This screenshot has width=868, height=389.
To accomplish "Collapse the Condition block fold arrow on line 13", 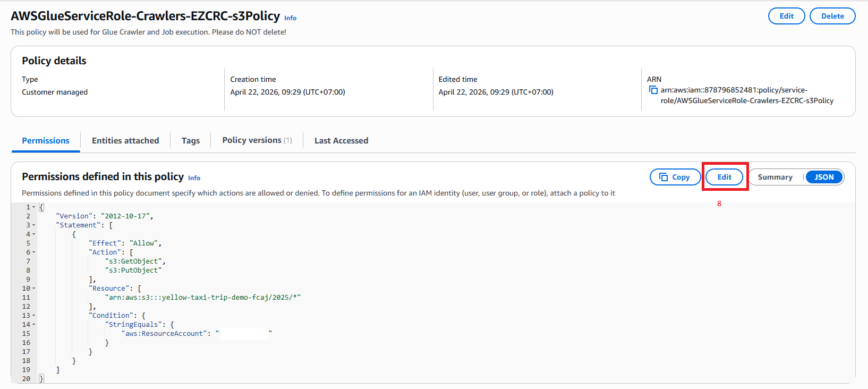I will coord(34,316).
